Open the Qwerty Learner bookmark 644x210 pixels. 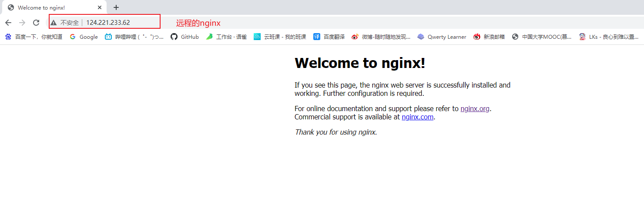(x=441, y=37)
